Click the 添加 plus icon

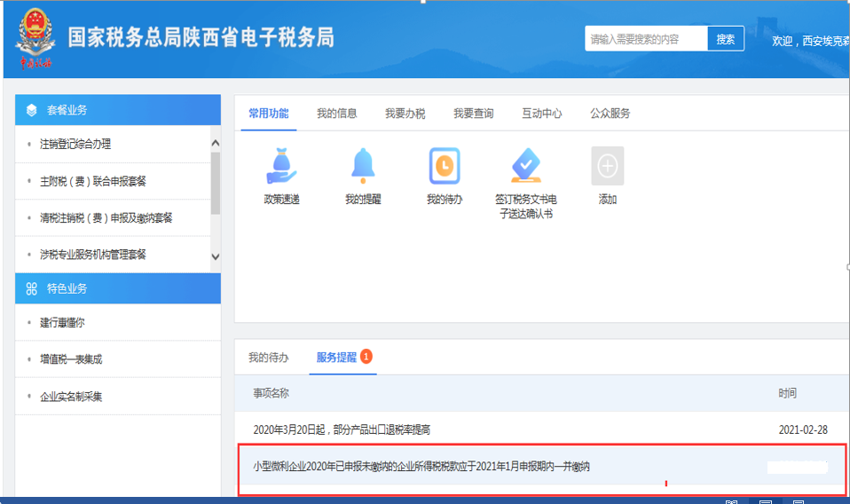pyautogui.click(x=607, y=166)
